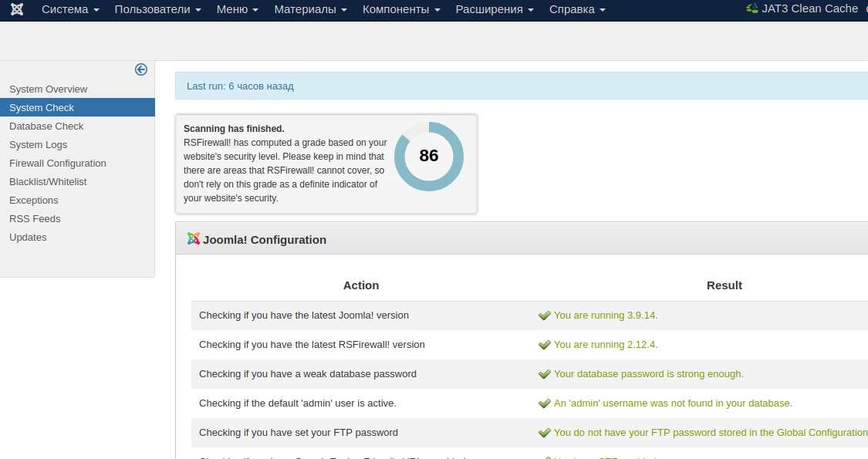Viewport: 868px width, 459px height.
Task: Click the checkmark beside database password result
Action: (x=545, y=374)
